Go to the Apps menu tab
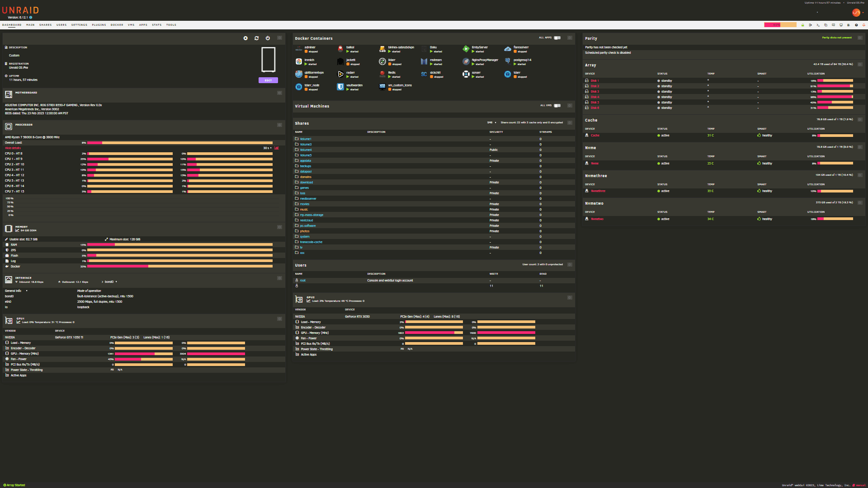Viewport: 868px width, 488px height. click(x=143, y=25)
